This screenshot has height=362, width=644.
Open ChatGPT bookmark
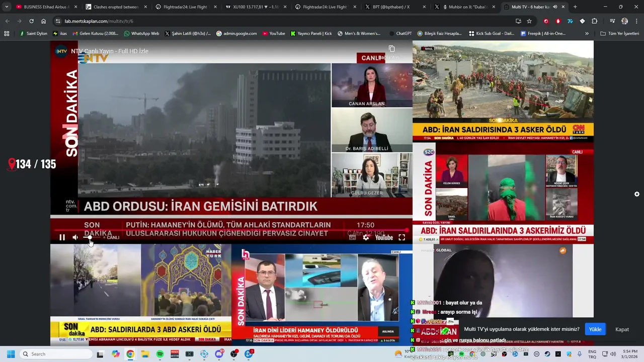pyautogui.click(x=400, y=34)
